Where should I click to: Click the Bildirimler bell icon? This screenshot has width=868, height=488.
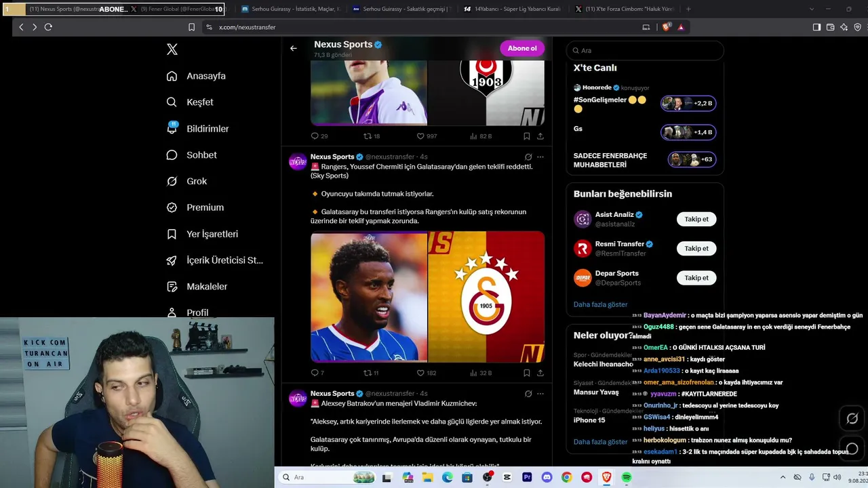pyautogui.click(x=172, y=129)
